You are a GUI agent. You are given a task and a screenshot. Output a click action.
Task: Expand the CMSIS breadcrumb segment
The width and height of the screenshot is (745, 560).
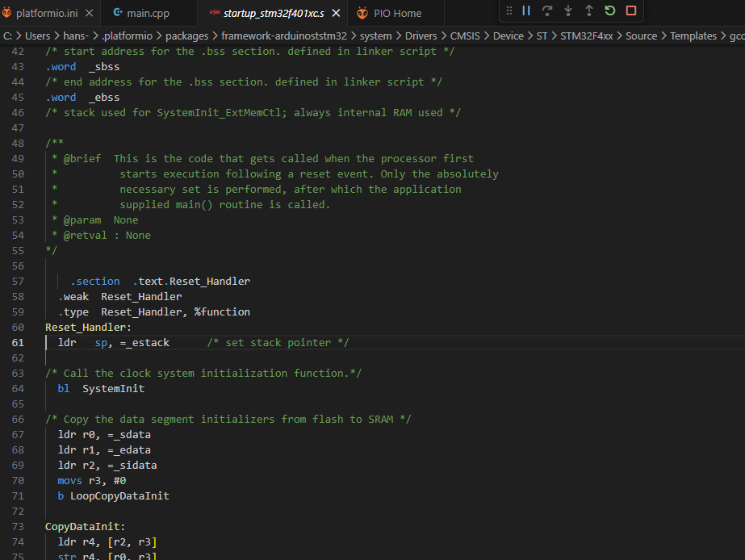click(x=465, y=36)
